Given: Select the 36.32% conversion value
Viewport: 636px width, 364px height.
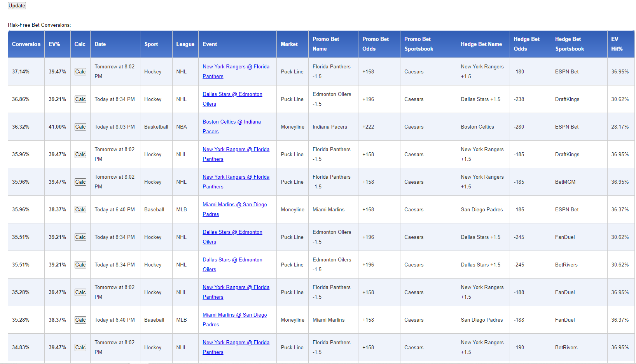Looking at the screenshot, I should point(21,127).
